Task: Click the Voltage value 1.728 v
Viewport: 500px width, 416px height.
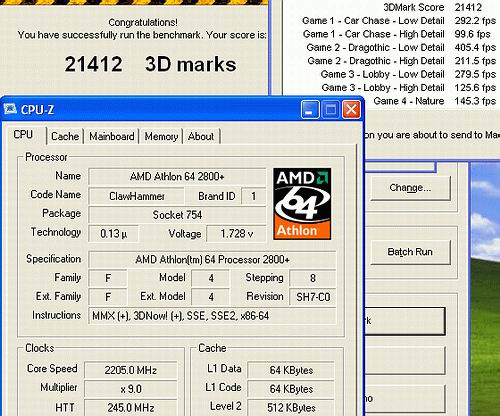Action: tap(236, 233)
